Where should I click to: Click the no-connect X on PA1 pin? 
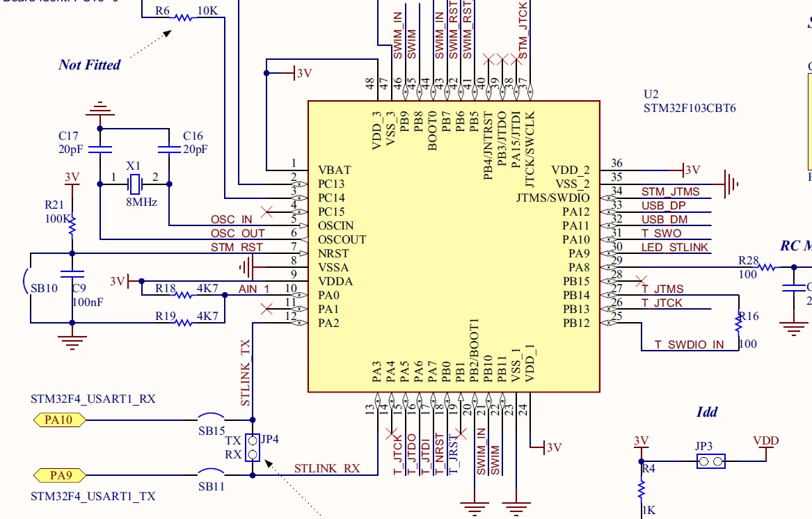pyautogui.click(x=266, y=309)
